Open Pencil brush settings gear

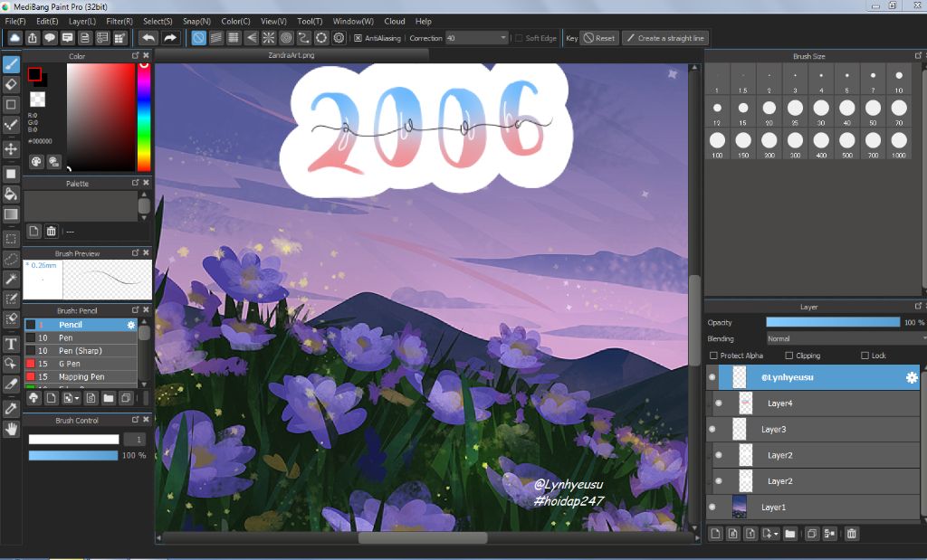point(131,325)
